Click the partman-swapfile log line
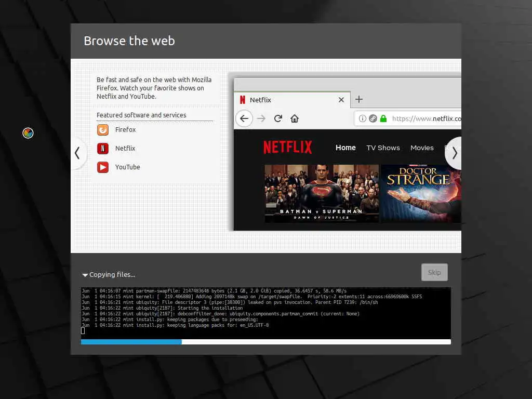 214,291
